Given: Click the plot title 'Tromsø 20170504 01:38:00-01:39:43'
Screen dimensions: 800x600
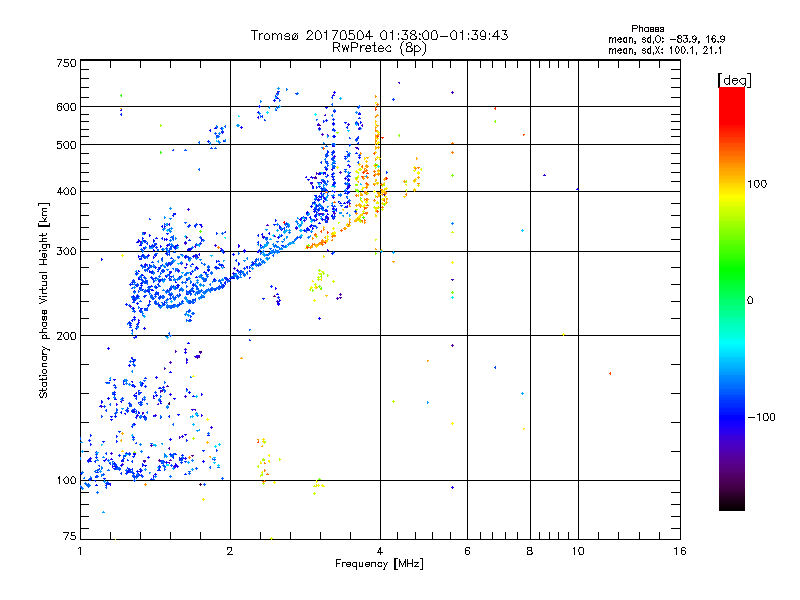Looking at the screenshot, I should (x=379, y=36).
